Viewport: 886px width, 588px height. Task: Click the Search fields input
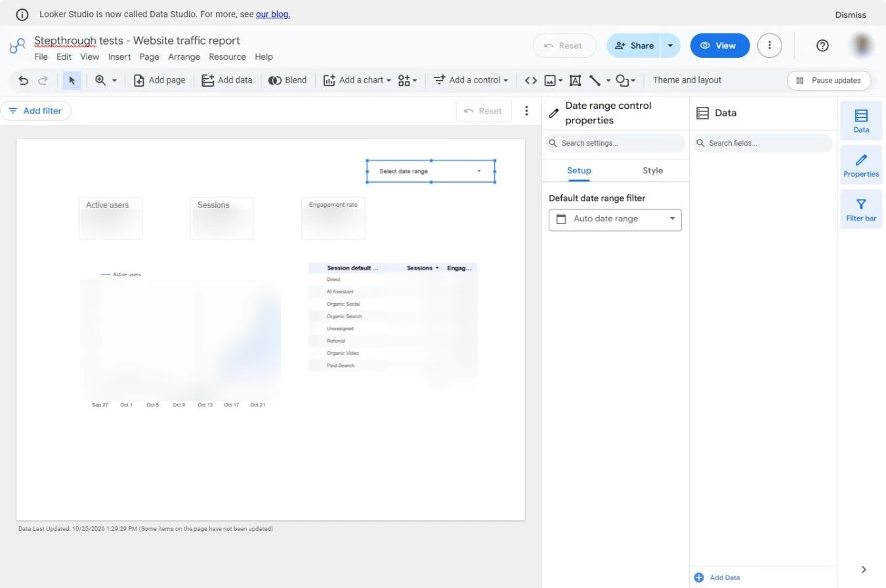[763, 143]
